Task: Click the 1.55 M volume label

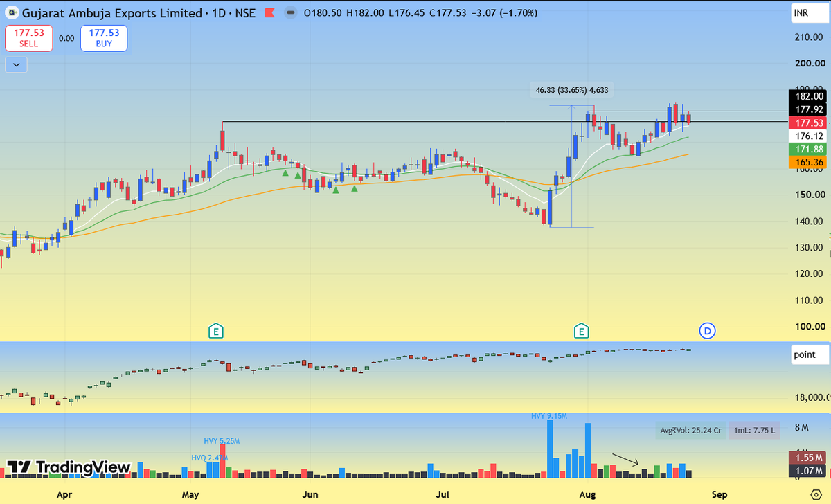Action: [808, 458]
